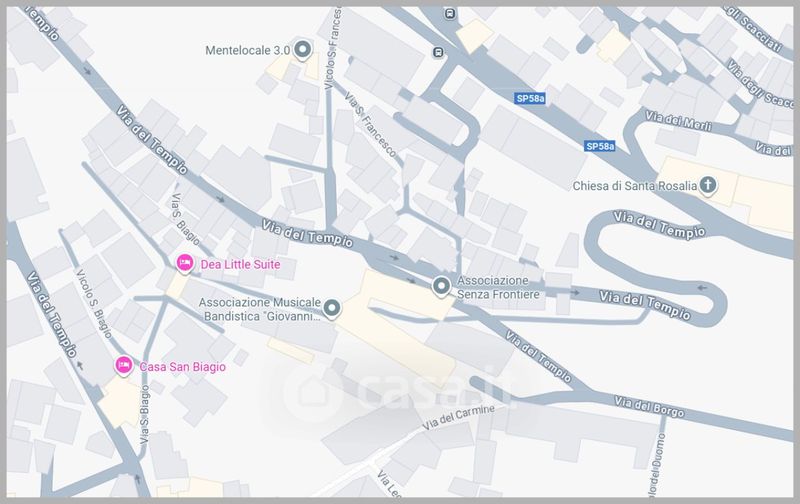Click the Via del Carmine street label
800x504 pixels.
coord(459,417)
